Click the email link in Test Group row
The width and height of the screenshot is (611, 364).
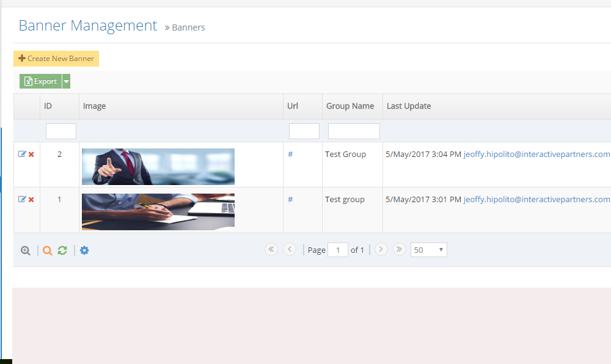click(536, 155)
